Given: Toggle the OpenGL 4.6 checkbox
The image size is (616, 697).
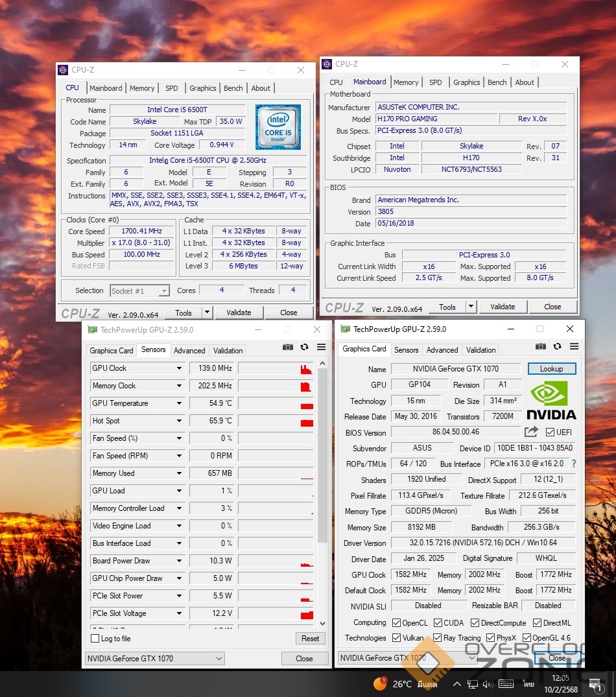Looking at the screenshot, I should tap(527, 638).
